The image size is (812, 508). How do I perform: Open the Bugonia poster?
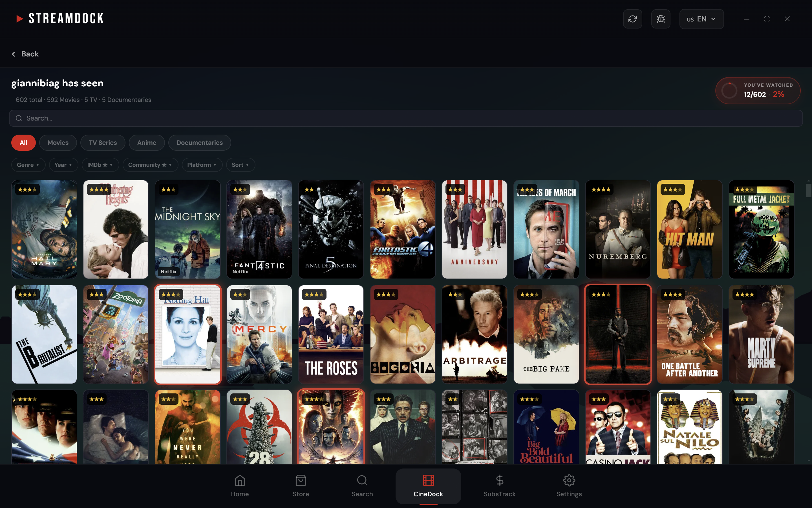pyautogui.click(x=403, y=334)
